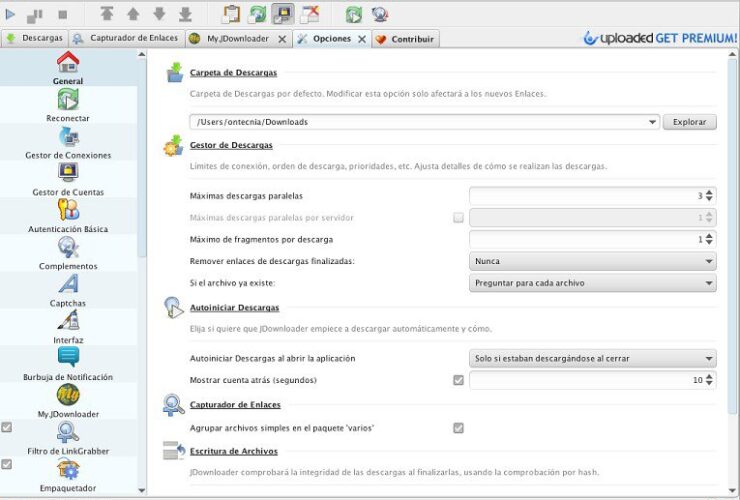
Task: Open My.JDownloader settings in sidebar
Action: [68, 401]
